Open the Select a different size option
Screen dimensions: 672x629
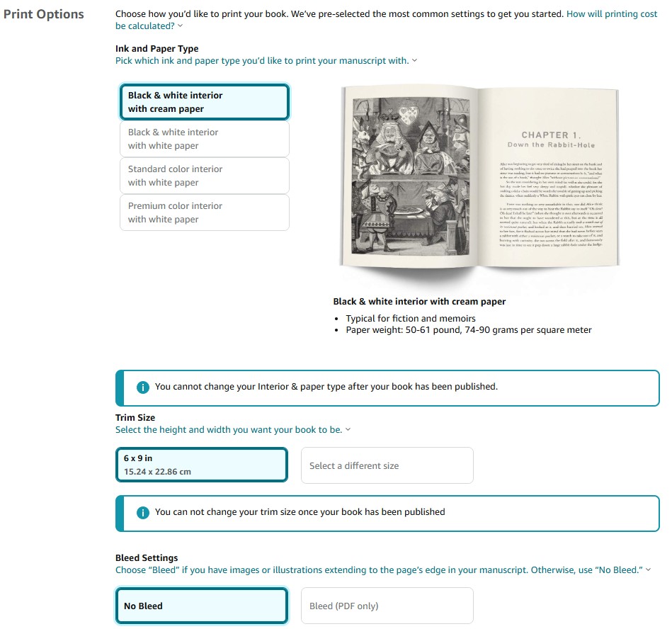[387, 465]
